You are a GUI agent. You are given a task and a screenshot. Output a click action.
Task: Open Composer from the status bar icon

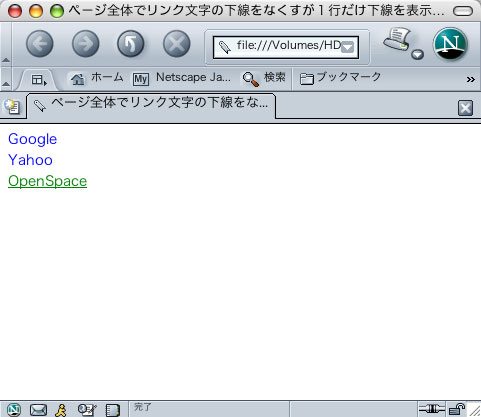[87, 410]
